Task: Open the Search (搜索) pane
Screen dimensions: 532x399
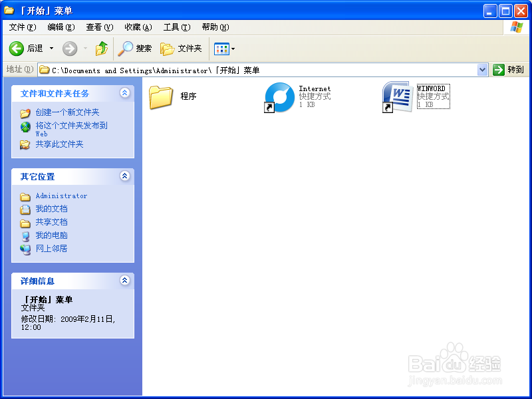Action: click(135, 49)
